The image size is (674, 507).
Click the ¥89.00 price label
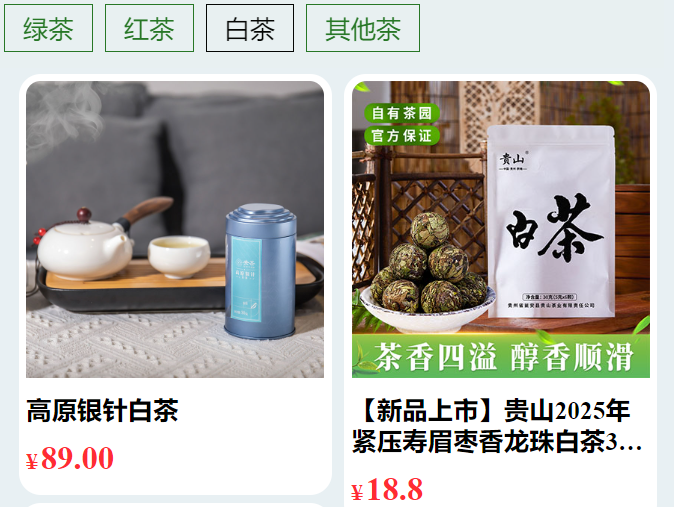(x=70, y=458)
